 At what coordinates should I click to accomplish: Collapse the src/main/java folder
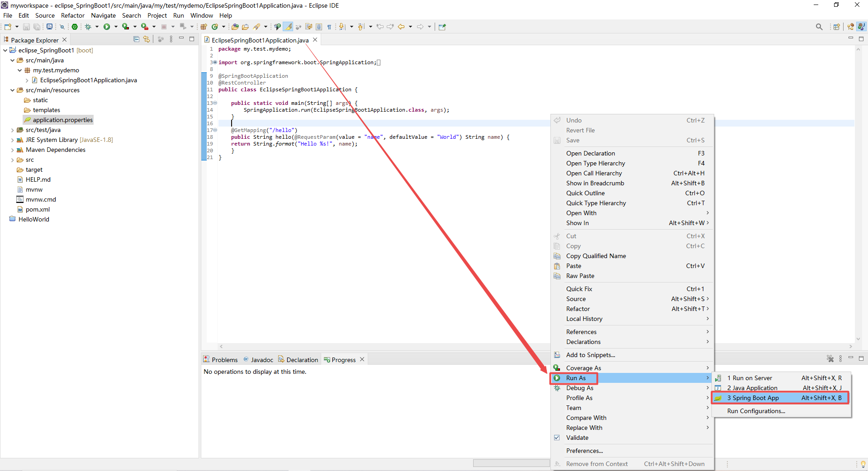(12, 60)
